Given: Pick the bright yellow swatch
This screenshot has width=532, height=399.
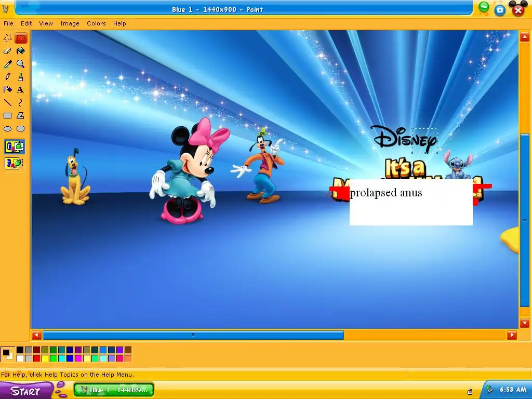Looking at the screenshot, I should tap(45, 358).
